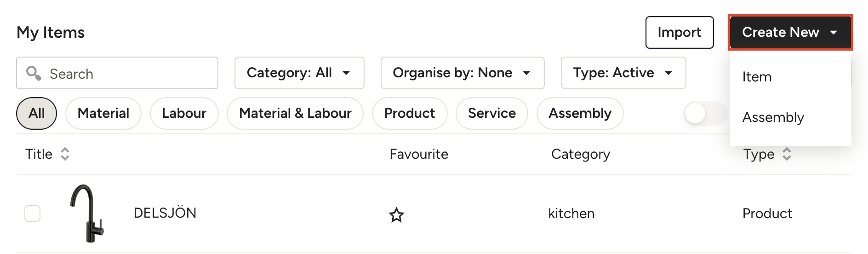Open the Category: All dropdown
Viewport: 868px width, 254px height.
click(299, 73)
